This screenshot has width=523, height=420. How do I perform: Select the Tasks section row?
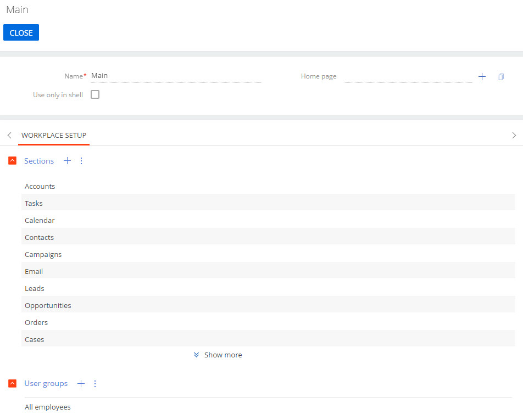click(x=268, y=203)
